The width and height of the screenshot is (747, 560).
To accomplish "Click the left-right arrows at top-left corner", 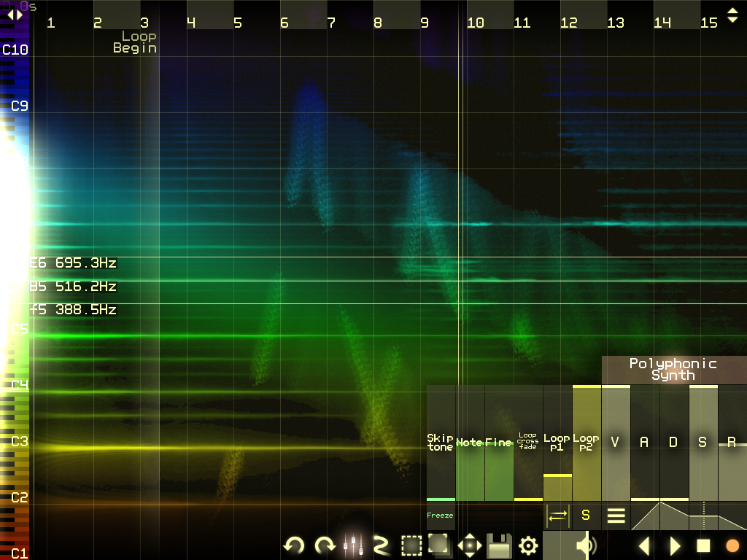I will point(15,15).
